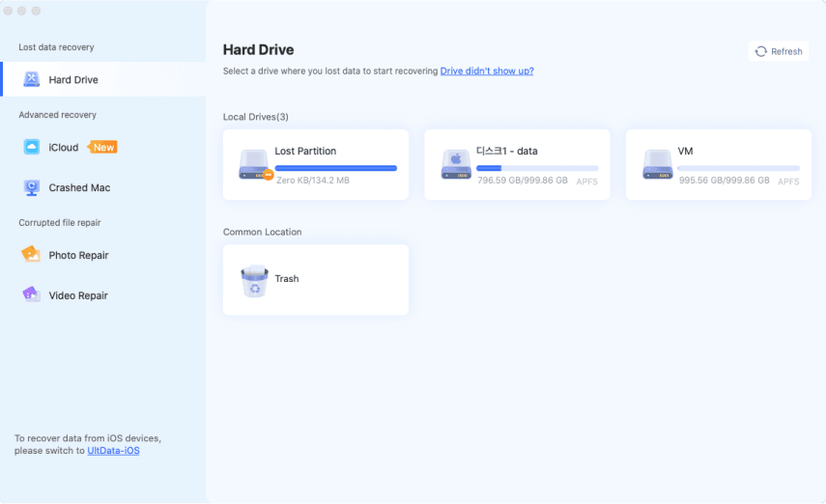Click the APFS label on VM card
This screenshot has width=826, height=504.
pos(788,182)
